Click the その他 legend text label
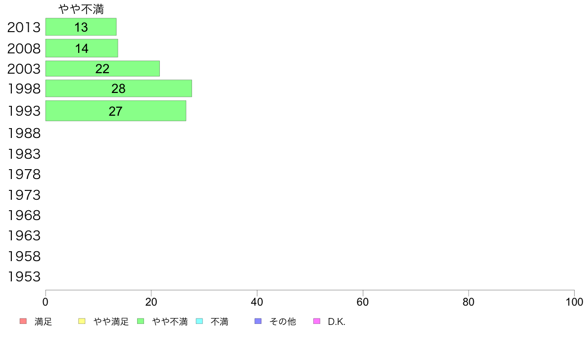The image size is (588, 364). (x=283, y=321)
